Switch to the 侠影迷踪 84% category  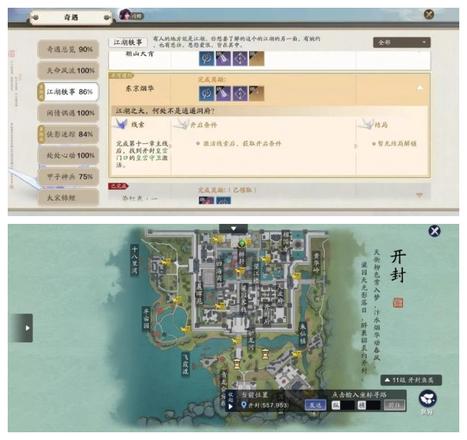69,134
